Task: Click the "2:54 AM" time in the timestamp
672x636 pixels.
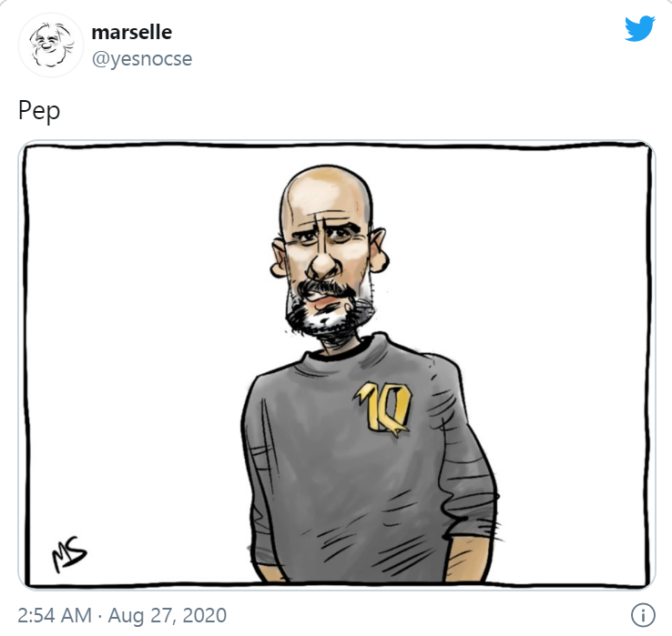Action: [x=55, y=615]
